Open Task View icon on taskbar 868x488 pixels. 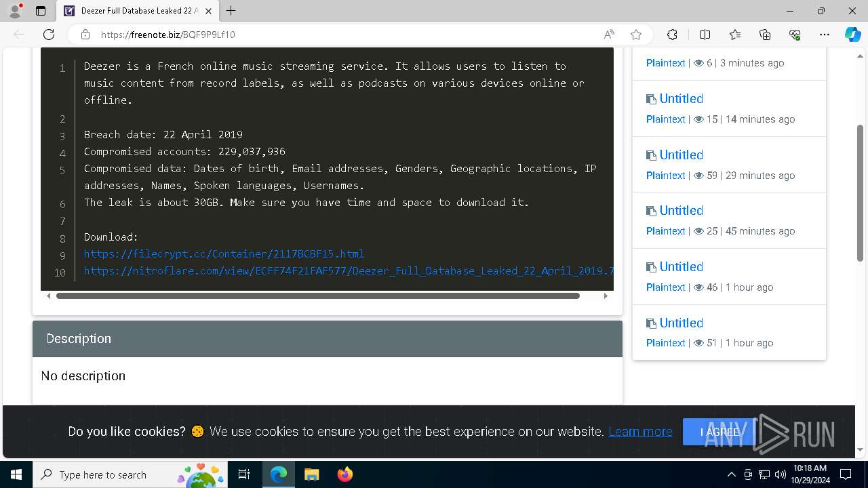(x=244, y=474)
